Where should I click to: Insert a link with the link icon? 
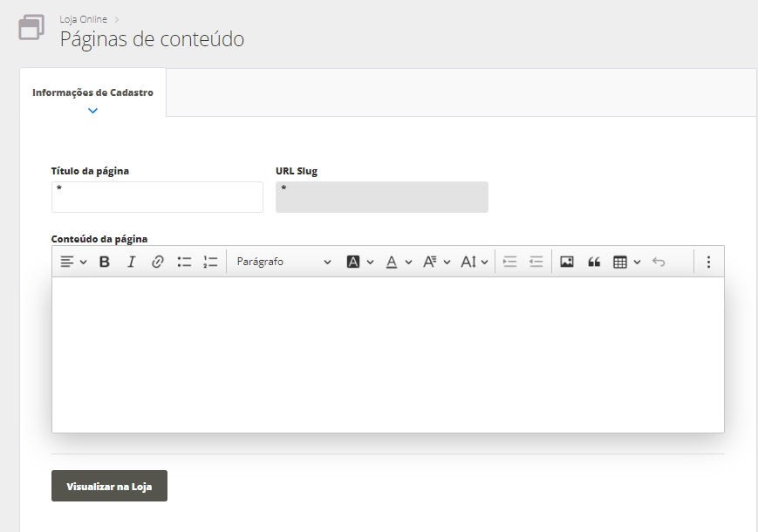pyautogui.click(x=158, y=262)
